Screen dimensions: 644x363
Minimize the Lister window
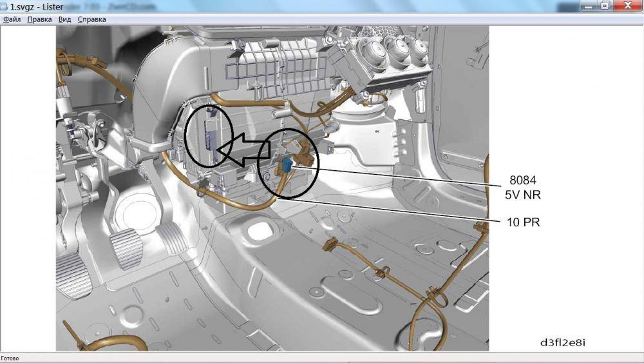point(588,5)
